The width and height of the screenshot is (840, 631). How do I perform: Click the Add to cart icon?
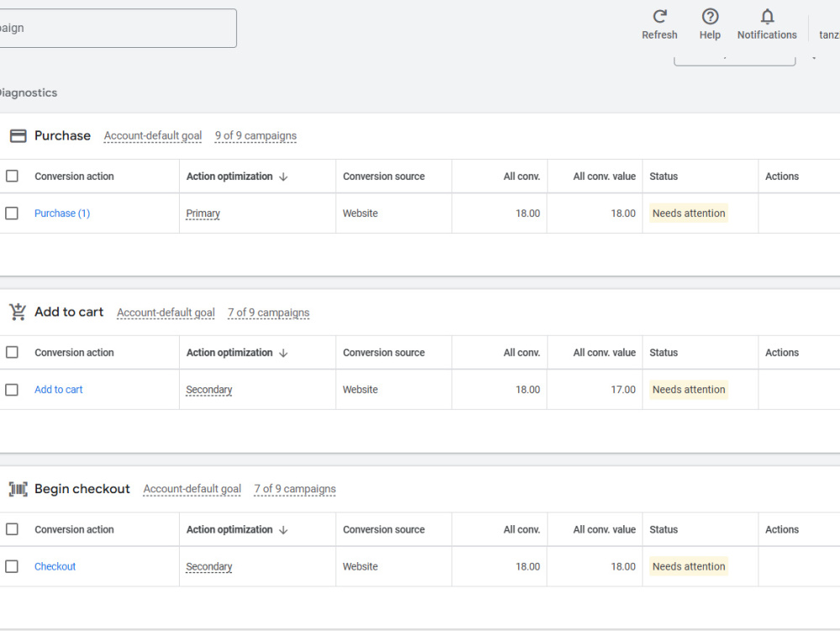tap(18, 312)
